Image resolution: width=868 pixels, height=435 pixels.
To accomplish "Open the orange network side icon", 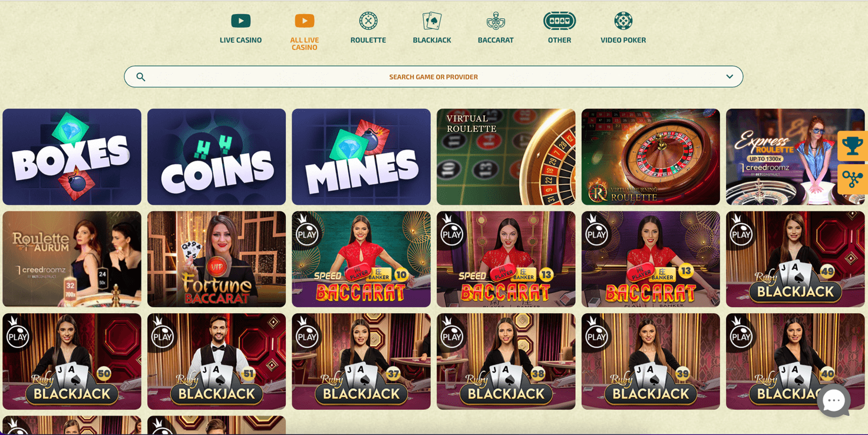I will 852,180.
